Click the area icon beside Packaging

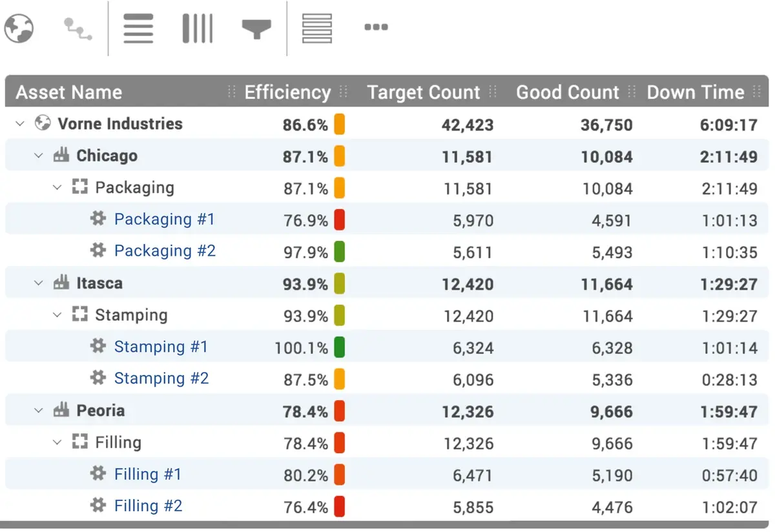pyautogui.click(x=79, y=187)
